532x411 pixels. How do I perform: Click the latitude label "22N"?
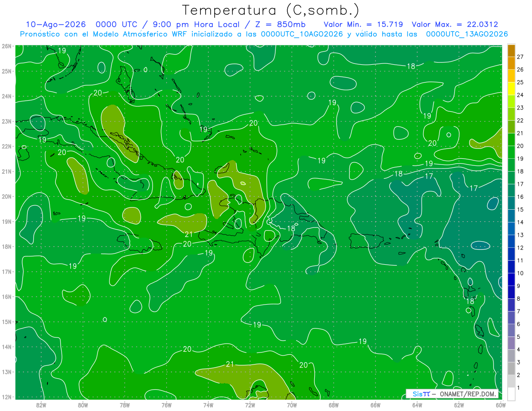click(x=7, y=146)
